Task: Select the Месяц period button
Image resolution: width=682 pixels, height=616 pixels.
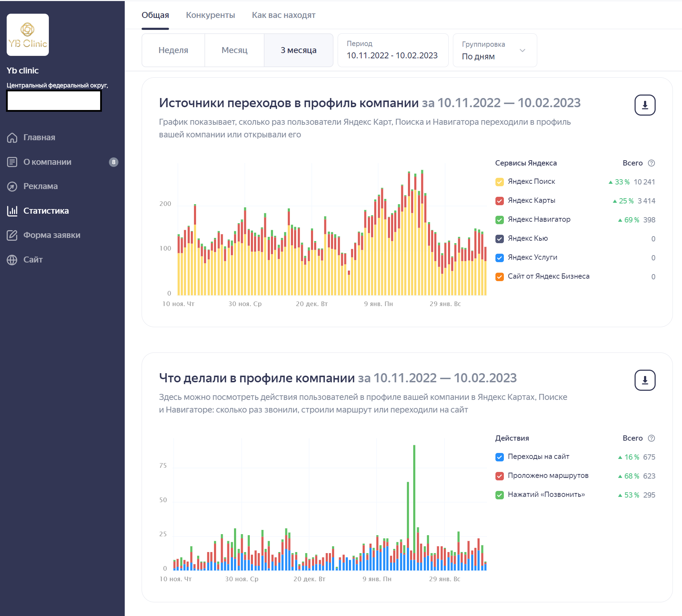Action: point(234,50)
